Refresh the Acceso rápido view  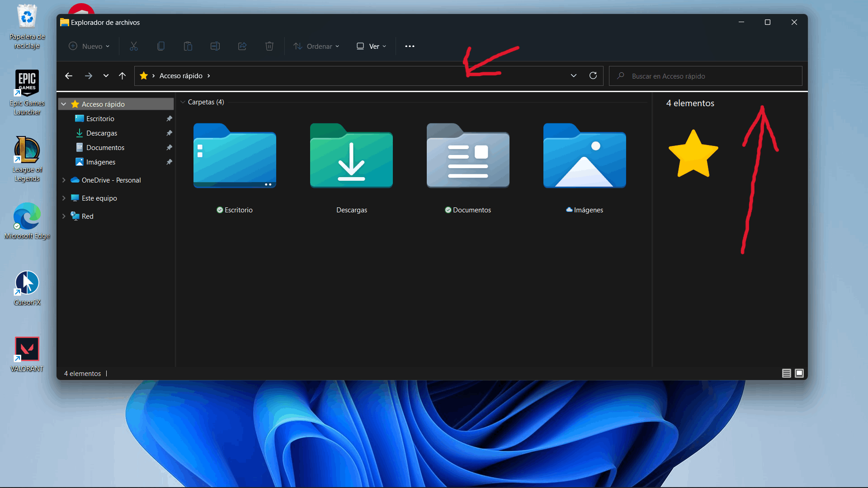593,75
